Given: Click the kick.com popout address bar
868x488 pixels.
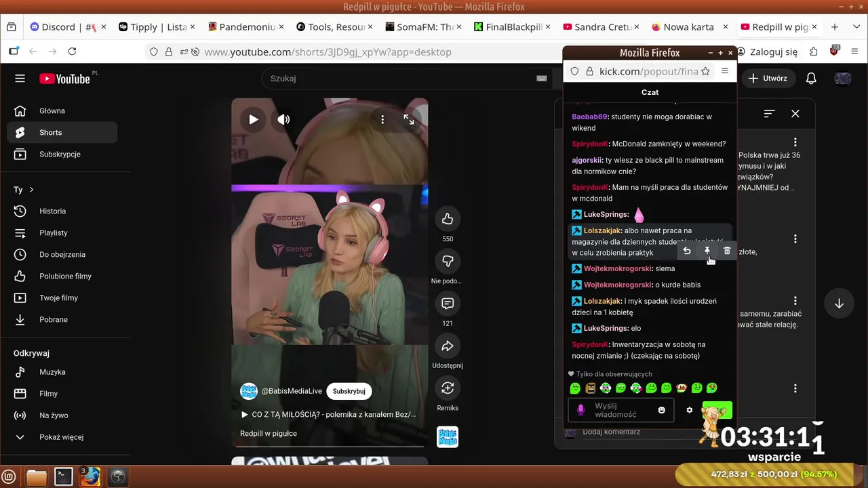Looking at the screenshot, I should click(648, 71).
